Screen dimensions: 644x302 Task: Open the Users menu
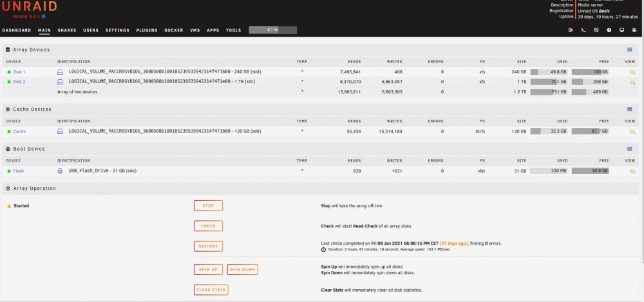coord(91,30)
